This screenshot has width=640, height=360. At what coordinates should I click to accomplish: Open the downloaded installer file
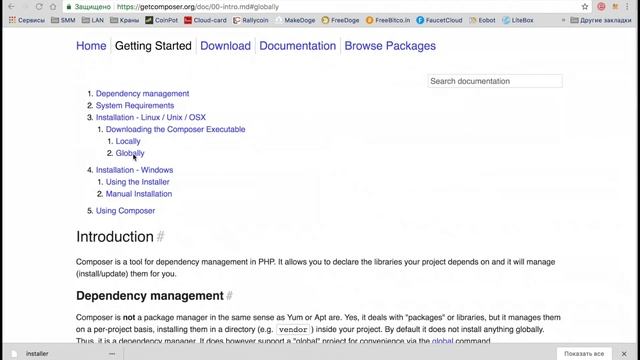(x=37, y=354)
